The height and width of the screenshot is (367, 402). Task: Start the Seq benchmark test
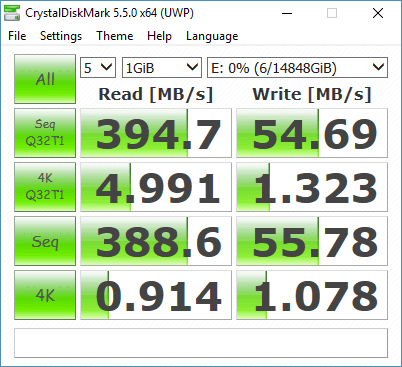tap(45, 241)
